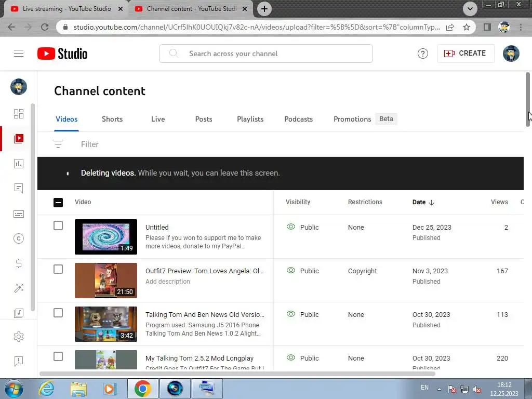This screenshot has width=532, height=399.
Task: Open Audio library sidebar icon
Action: (x=19, y=313)
